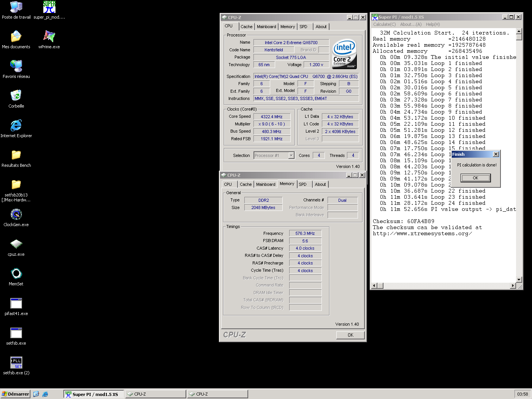
Task: Click memory Frequency 576.3 MHz field
Action: [305, 233]
